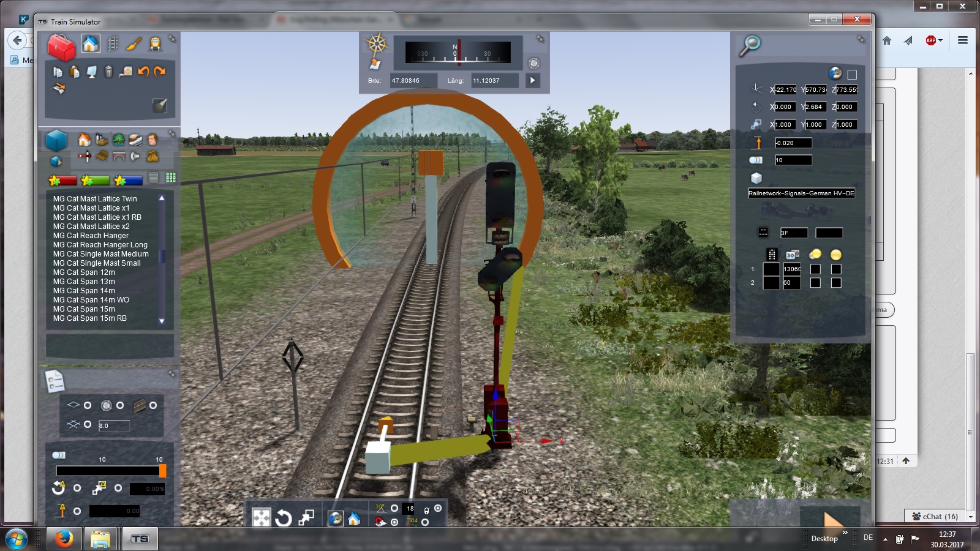Select MG Cat Reach Hanger Long
The image size is (980, 551).
point(100,245)
